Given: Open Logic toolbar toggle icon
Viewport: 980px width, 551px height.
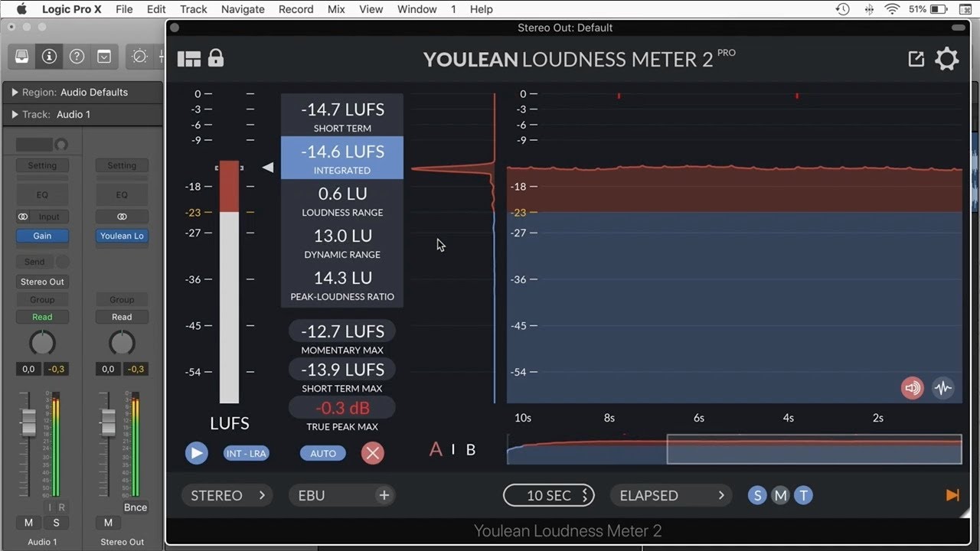Looking at the screenshot, I should [103, 57].
